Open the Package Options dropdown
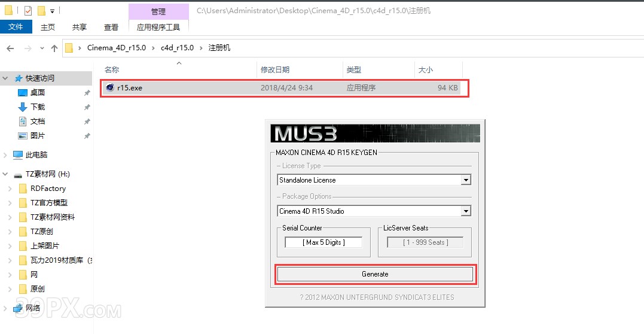Screen dimensions: 644x334 [466, 211]
